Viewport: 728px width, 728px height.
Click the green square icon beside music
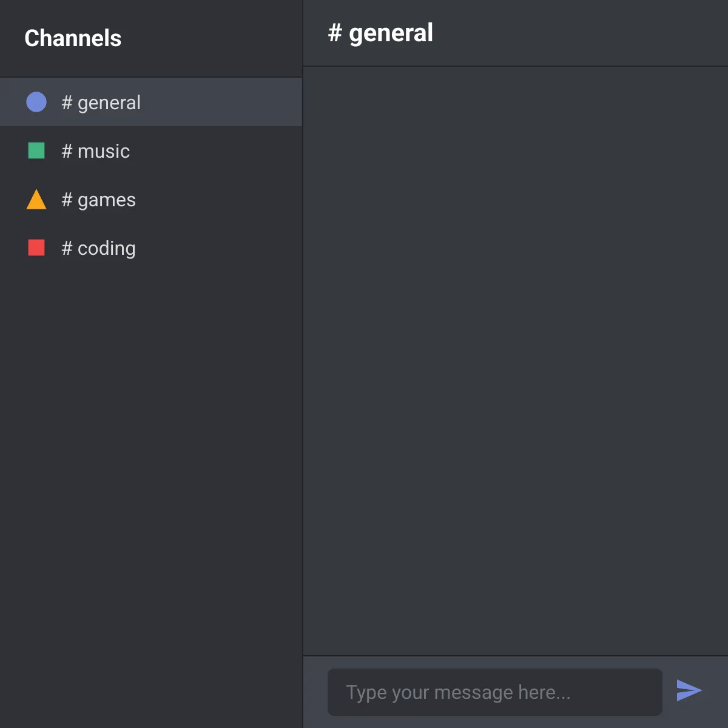click(x=36, y=150)
